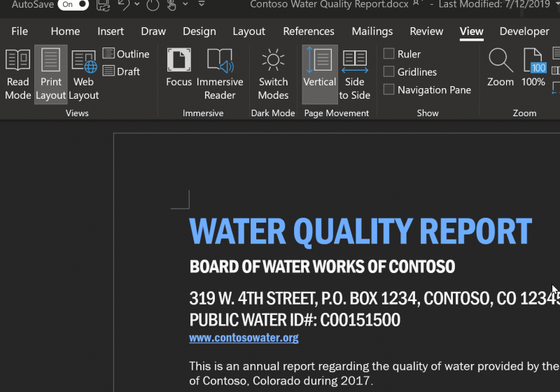Click the BOARD OF WATER WORKS OF CONTOSO line
This screenshot has width=560, height=392.
coord(322,267)
